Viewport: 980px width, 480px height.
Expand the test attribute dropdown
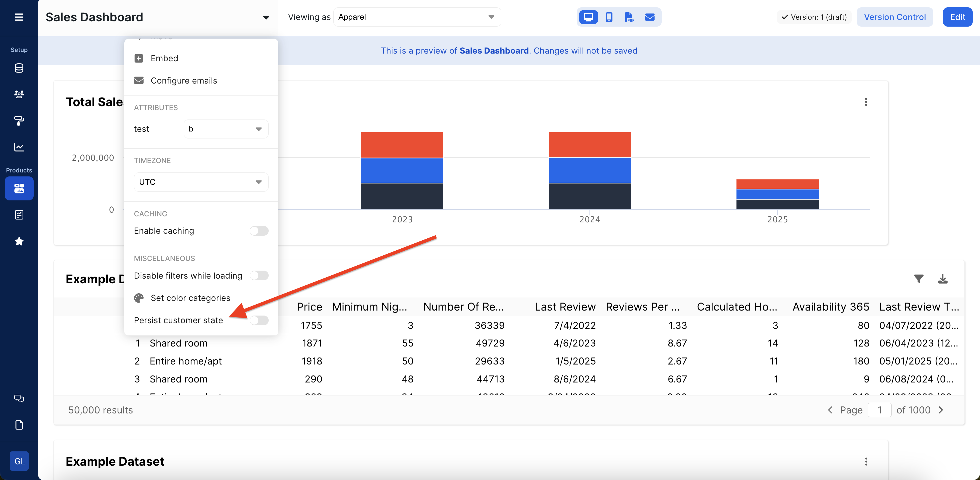coord(226,129)
